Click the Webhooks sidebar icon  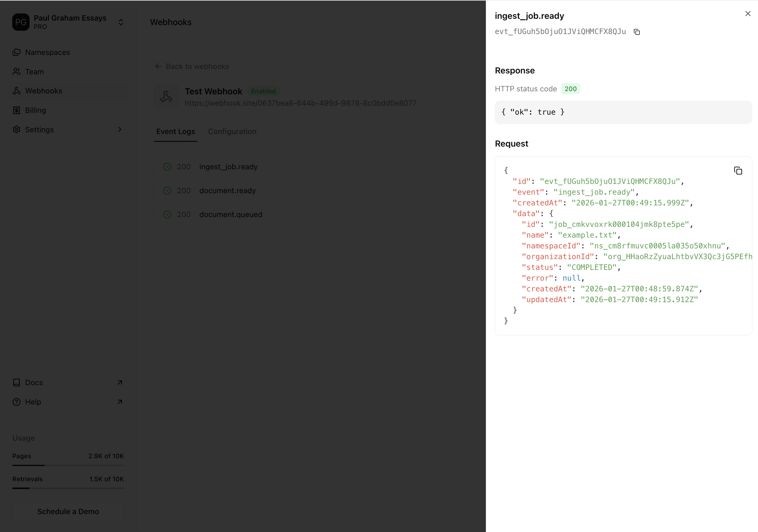(x=17, y=91)
